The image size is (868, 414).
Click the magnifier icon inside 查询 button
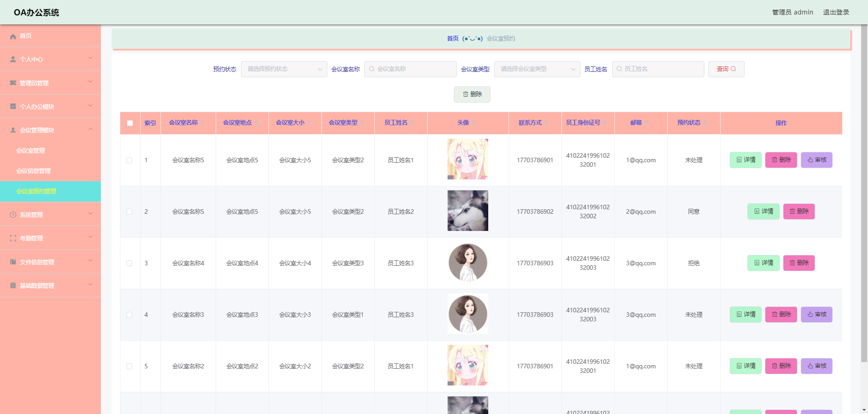733,69
